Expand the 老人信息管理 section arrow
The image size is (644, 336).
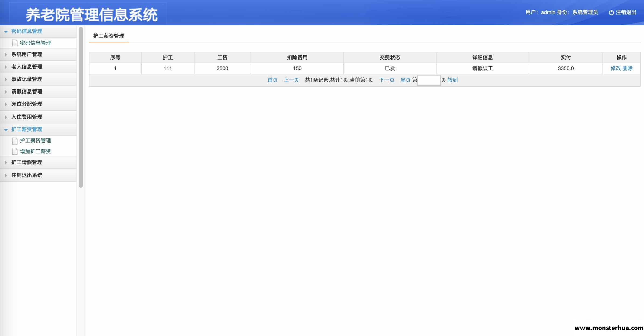point(6,67)
